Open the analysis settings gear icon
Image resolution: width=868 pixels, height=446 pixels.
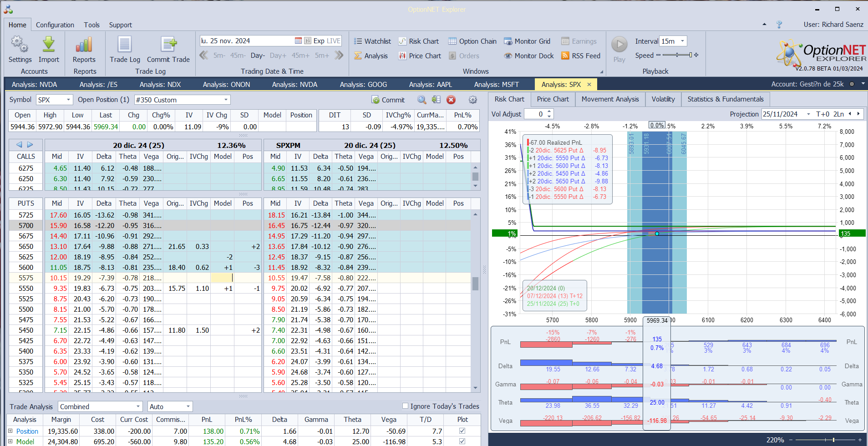tap(473, 100)
